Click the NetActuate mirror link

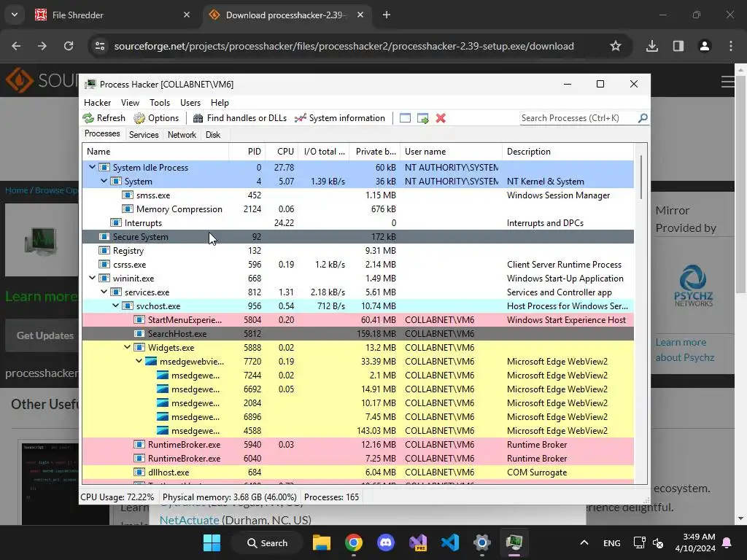(x=189, y=520)
